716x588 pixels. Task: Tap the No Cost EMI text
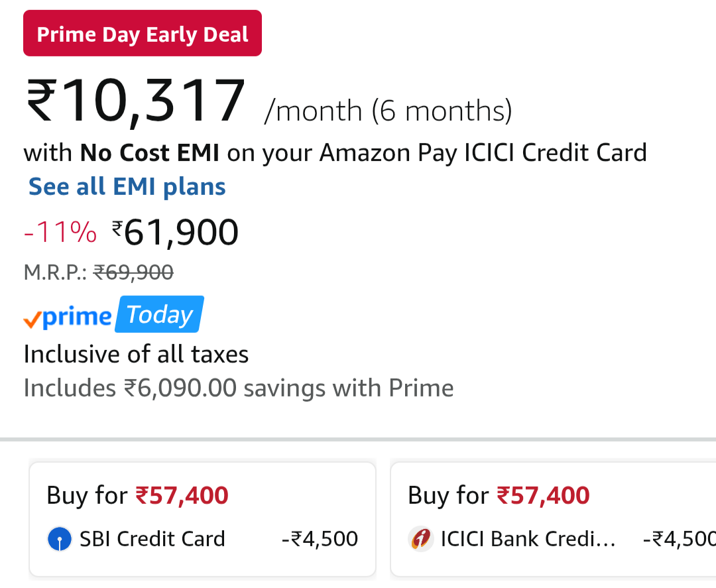point(150,153)
